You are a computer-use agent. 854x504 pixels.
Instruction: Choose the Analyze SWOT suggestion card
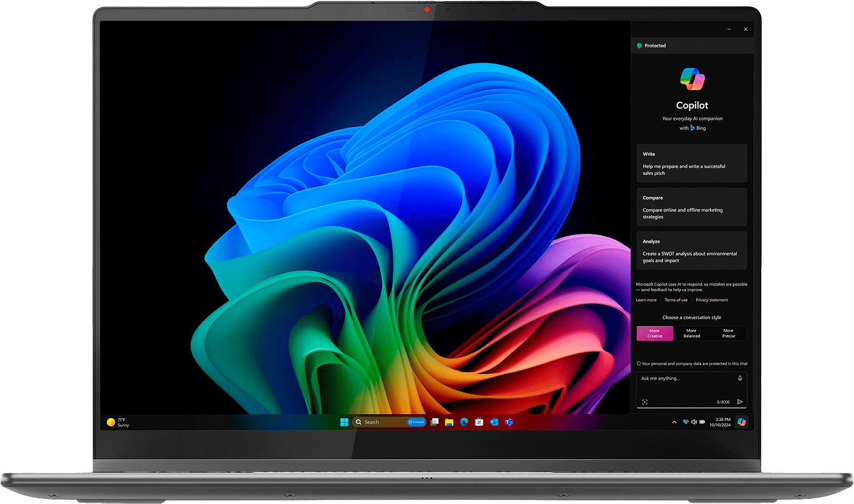tap(691, 251)
